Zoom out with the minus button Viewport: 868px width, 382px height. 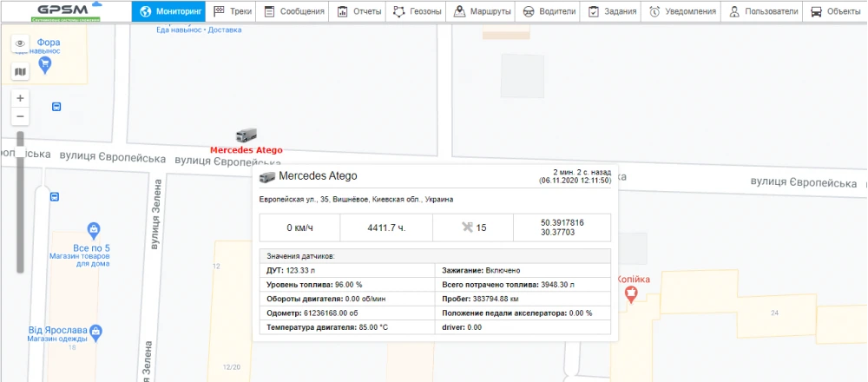coord(21,116)
